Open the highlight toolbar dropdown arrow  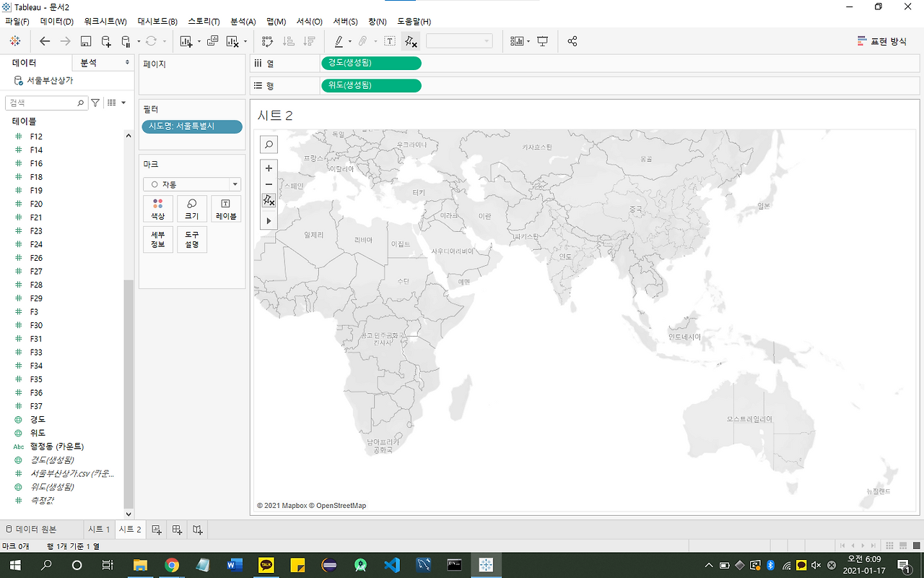pos(350,42)
